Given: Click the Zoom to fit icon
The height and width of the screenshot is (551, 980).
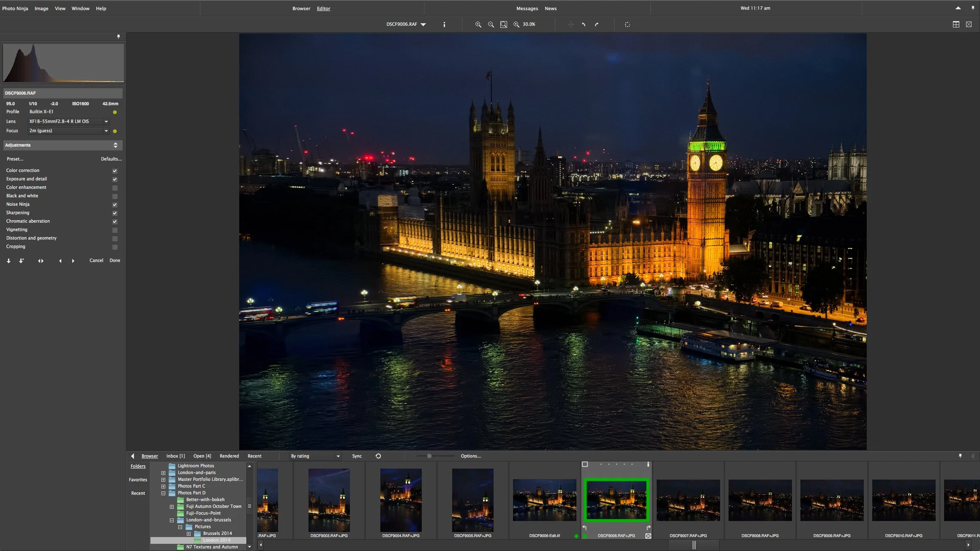Looking at the screenshot, I should (x=503, y=25).
